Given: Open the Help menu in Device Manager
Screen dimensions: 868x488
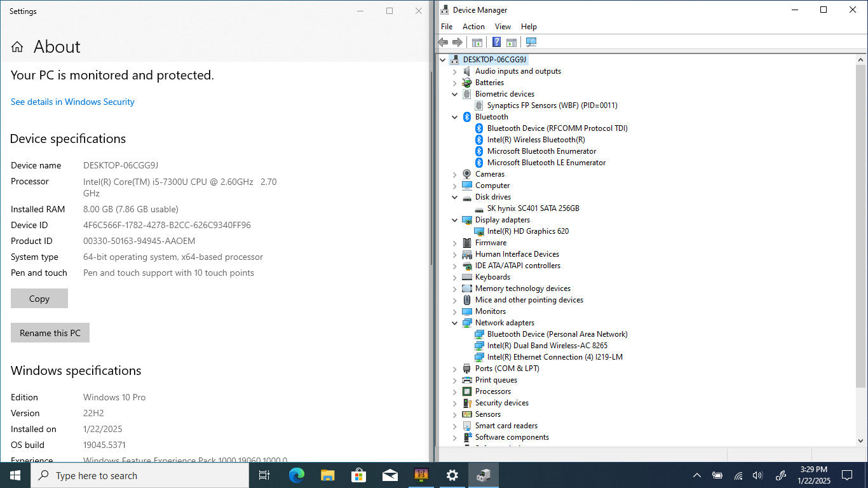Looking at the screenshot, I should click(x=529, y=27).
